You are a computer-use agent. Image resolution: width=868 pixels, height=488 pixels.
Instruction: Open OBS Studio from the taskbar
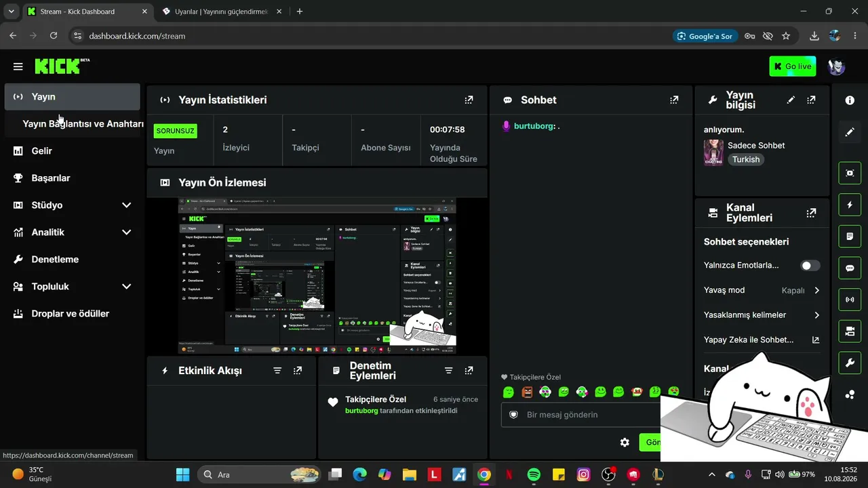coord(608,474)
